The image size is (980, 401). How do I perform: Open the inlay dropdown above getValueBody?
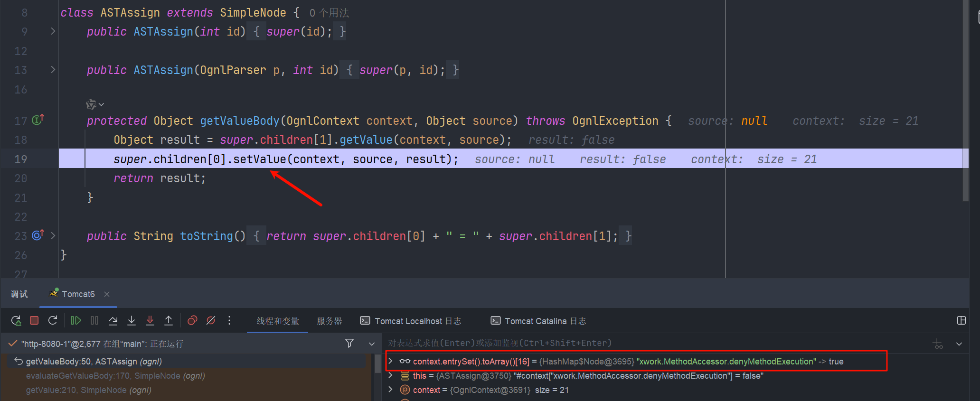click(x=95, y=104)
